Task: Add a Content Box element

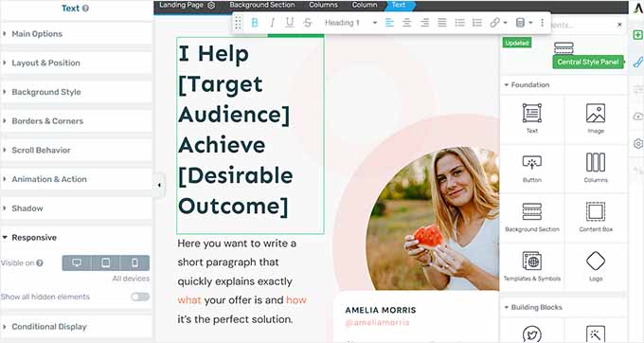Action: coord(596,217)
